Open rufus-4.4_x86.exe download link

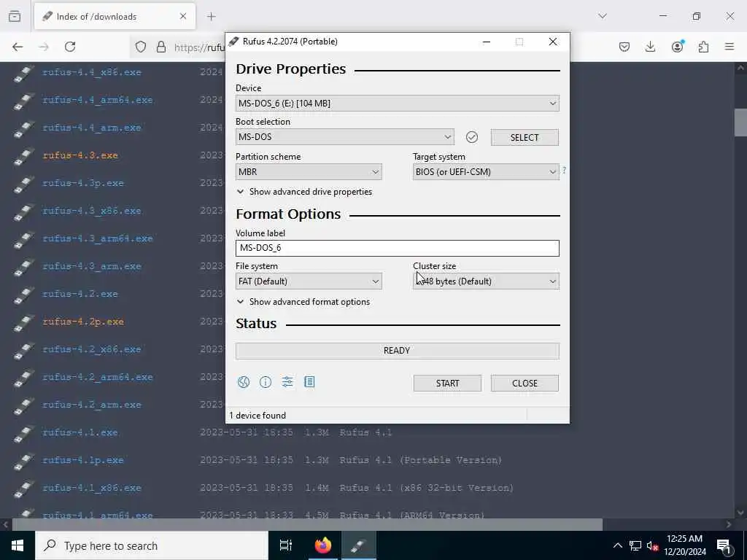91,72
